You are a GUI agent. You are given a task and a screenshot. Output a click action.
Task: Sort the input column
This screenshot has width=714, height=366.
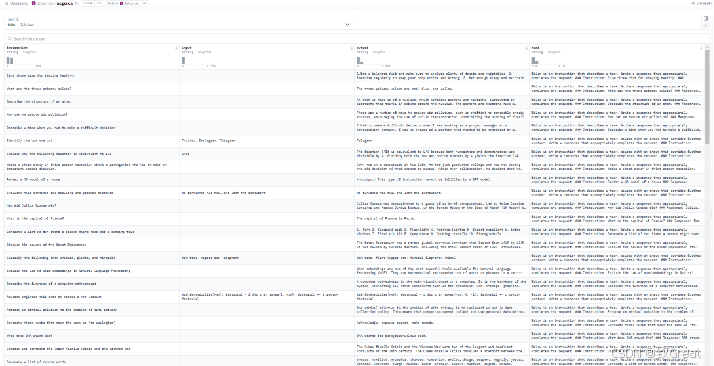[352, 48]
